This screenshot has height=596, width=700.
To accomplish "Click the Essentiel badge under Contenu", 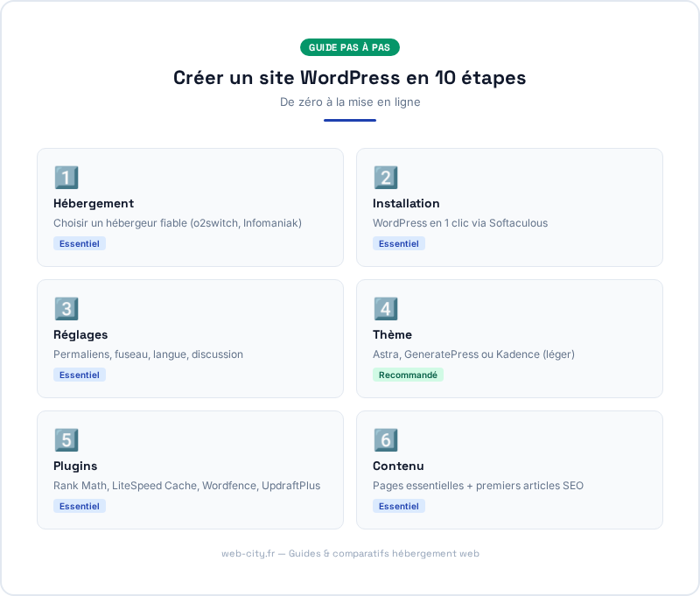I will pos(399,506).
